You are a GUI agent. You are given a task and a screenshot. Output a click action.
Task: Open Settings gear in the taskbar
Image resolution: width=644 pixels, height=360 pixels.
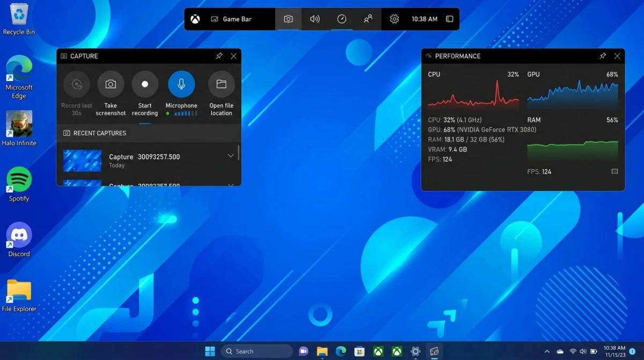tap(415, 351)
